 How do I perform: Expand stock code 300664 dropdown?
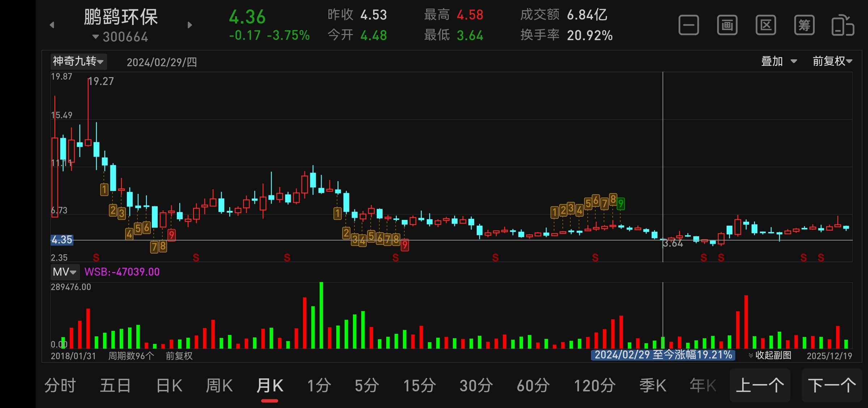click(120, 37)
